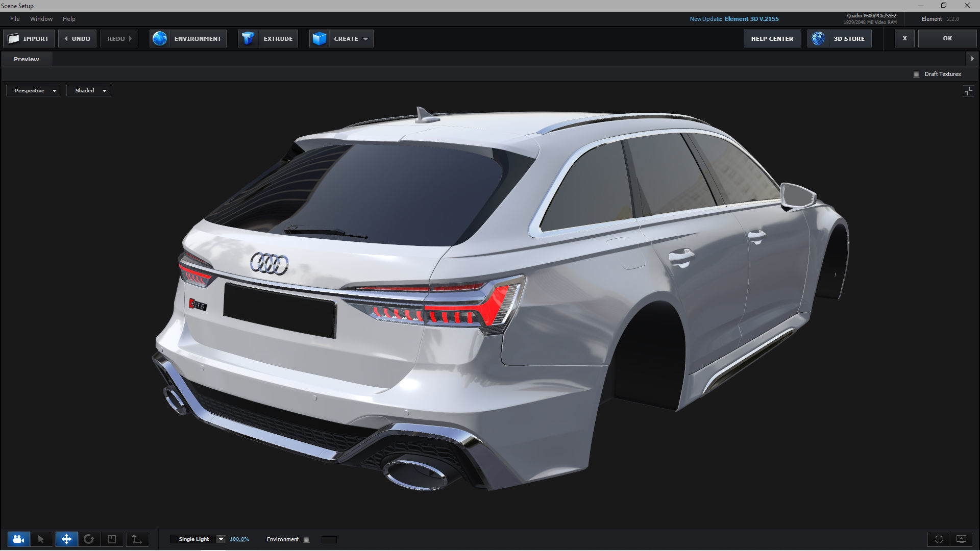
Task: Click the Redo button
Action: (x=119, y=39)
